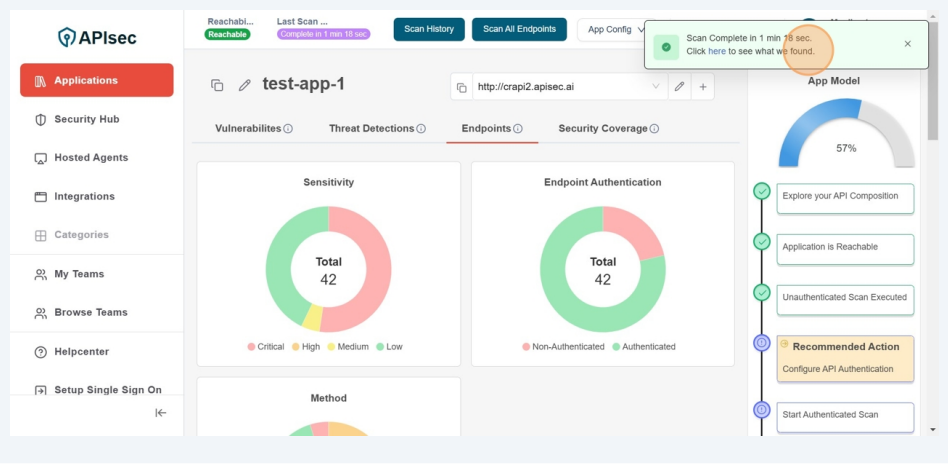This screenshot has width=948, height=472.
Task: Open the http://crapi2.apisec.ai URL dropdown
Action: click(570, 86)
